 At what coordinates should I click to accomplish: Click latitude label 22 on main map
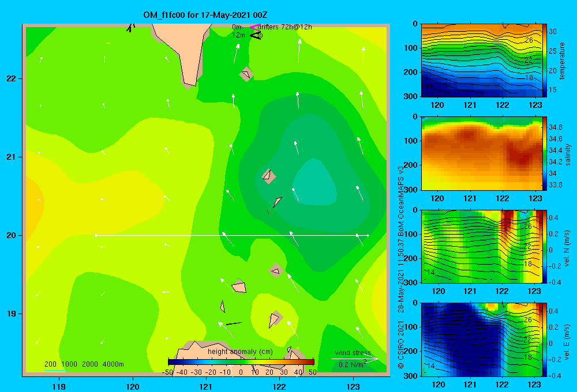pyautogui.click(x=12, y=78)
